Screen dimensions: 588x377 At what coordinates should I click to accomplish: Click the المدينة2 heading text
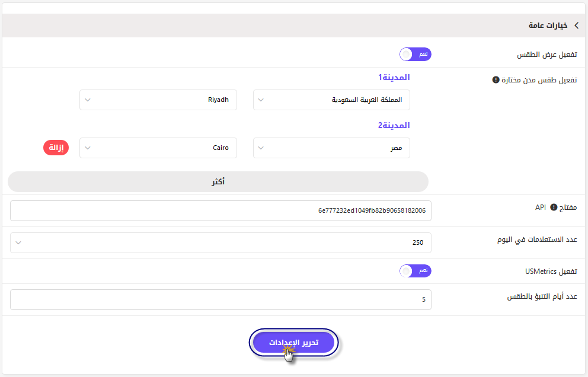point(394,125)
